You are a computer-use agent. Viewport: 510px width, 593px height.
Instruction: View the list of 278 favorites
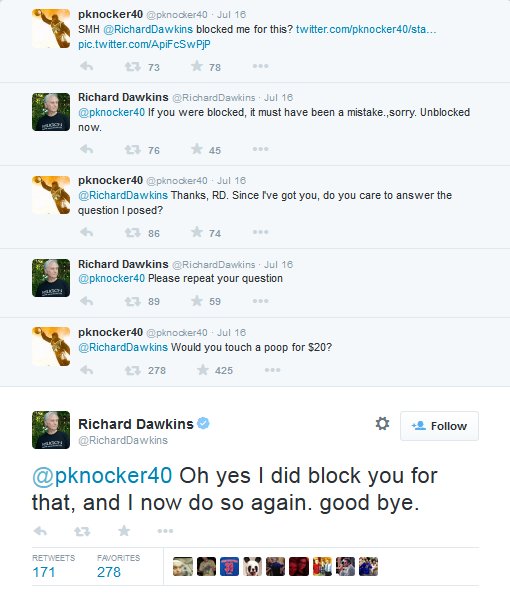(118, 566)
